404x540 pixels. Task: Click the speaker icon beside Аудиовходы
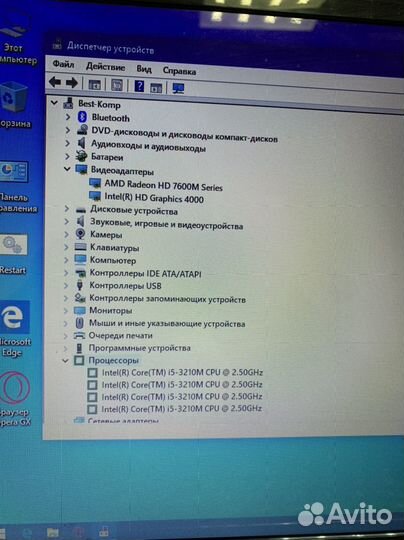tap(82, 143)
